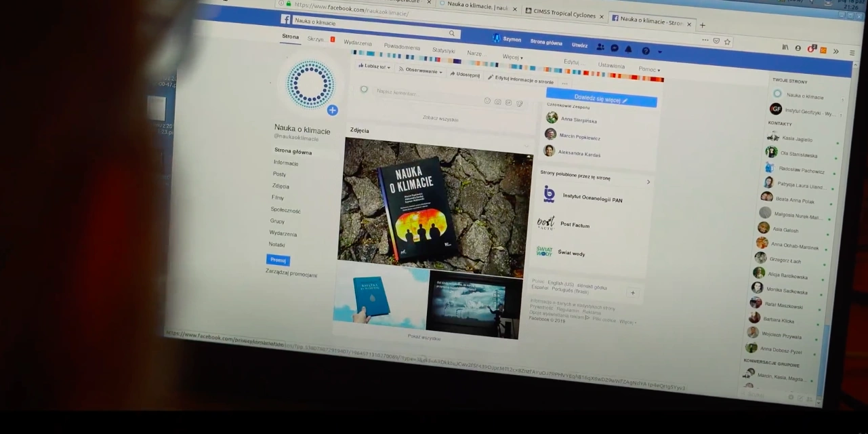Click the Pocket icon in address bar

click(x=716, y=41)
